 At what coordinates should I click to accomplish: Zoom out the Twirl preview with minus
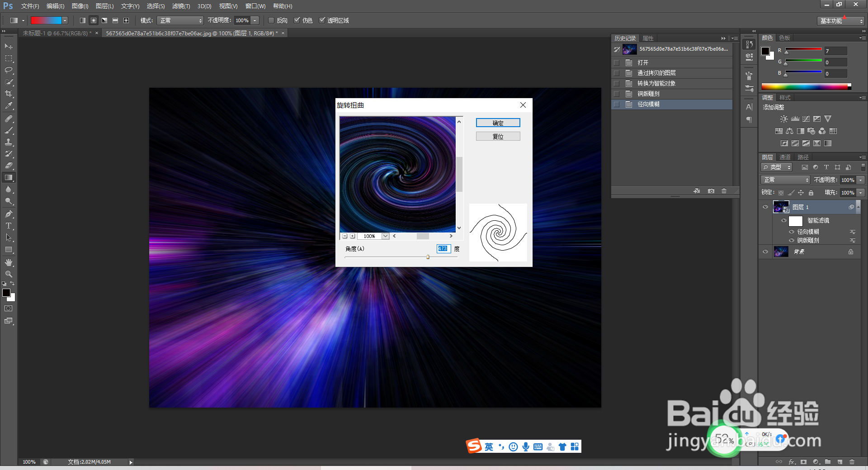(345, 236)
